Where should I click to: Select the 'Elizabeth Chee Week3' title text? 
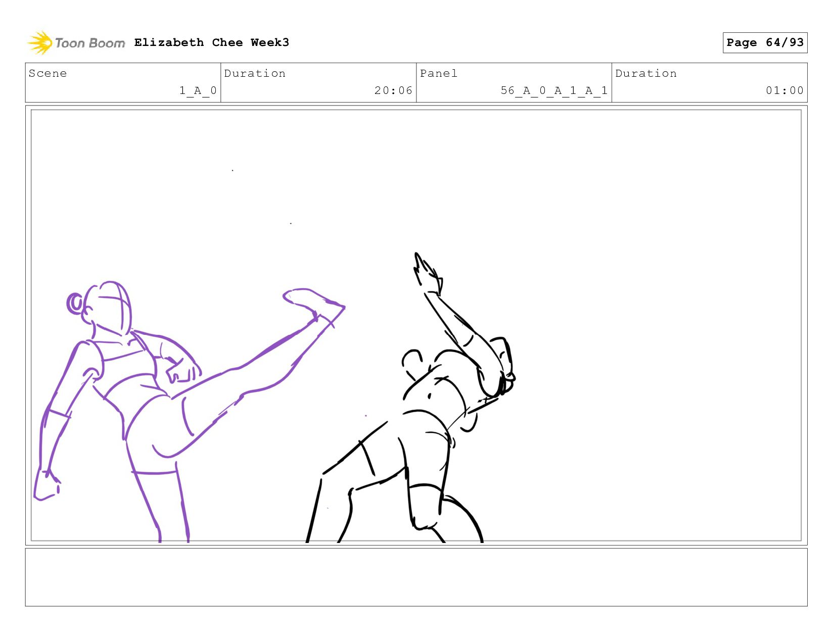pos(211,42)
